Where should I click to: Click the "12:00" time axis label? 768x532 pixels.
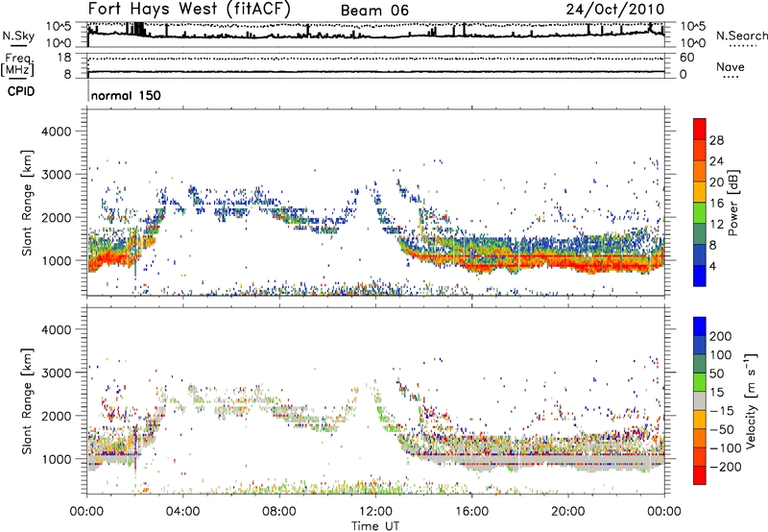375,512
